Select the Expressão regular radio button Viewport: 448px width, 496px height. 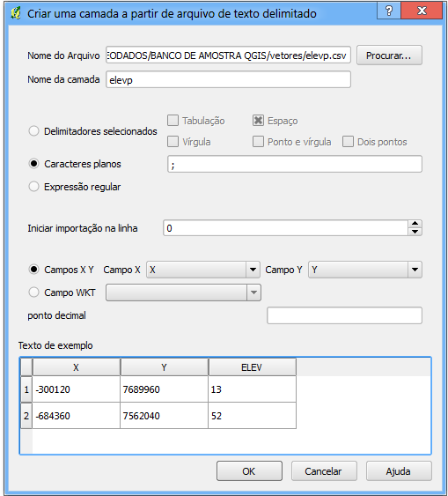coord(33,187)
